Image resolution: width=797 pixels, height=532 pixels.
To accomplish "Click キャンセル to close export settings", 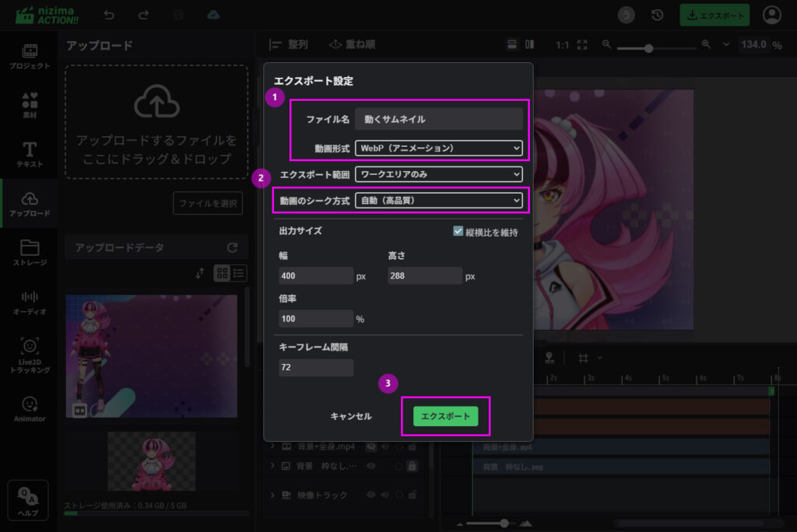I will point(351,416).
